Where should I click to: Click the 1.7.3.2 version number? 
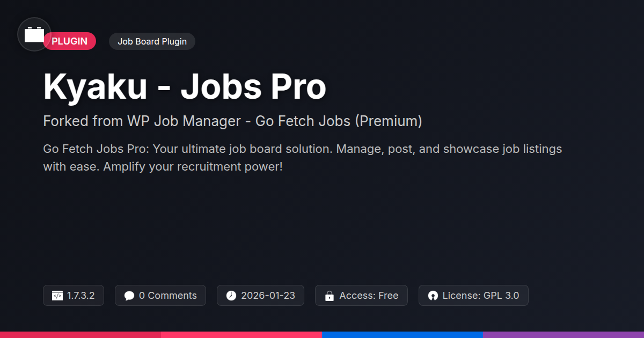81,296
